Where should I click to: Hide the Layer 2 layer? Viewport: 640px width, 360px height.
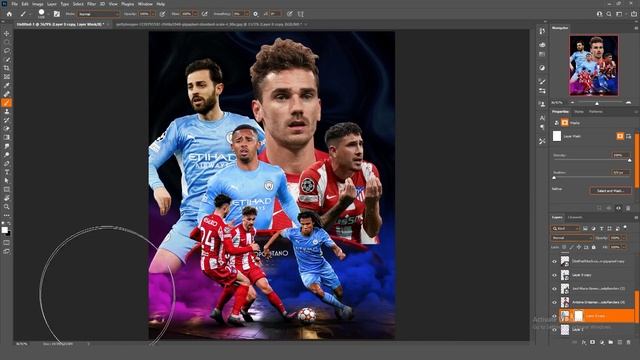tap(554, 330)
